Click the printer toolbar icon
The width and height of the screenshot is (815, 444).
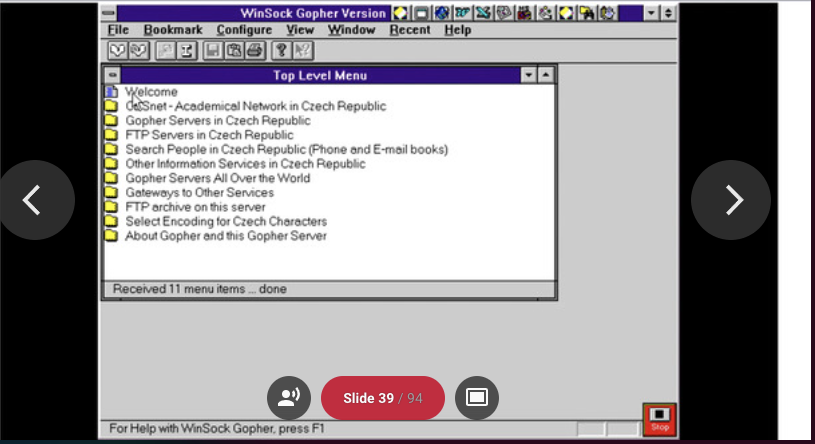255,50
